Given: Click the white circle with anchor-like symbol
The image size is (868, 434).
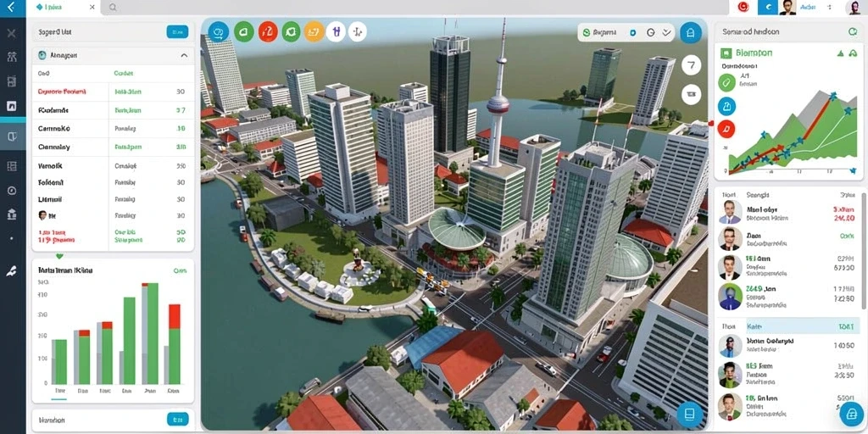Looking at the screenshot, I should (357, 31).
